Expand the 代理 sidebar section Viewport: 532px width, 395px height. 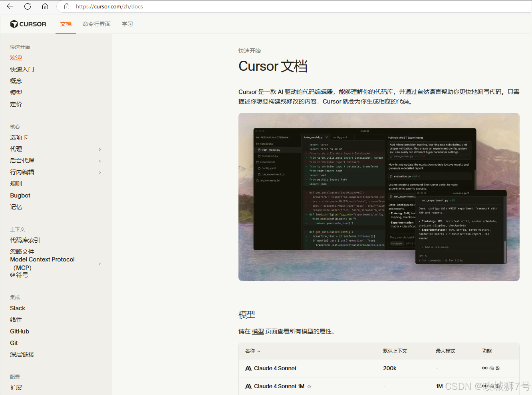coord(100,150)
